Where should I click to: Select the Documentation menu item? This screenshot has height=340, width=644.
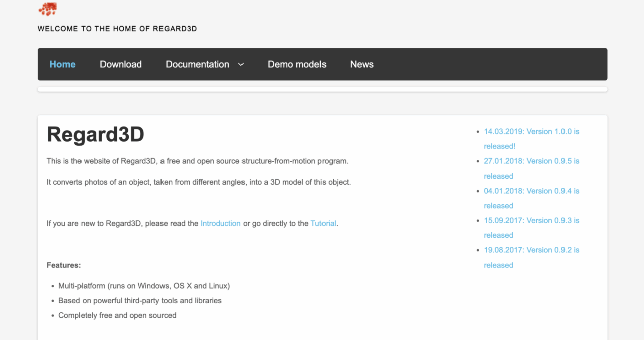point(197,64)
